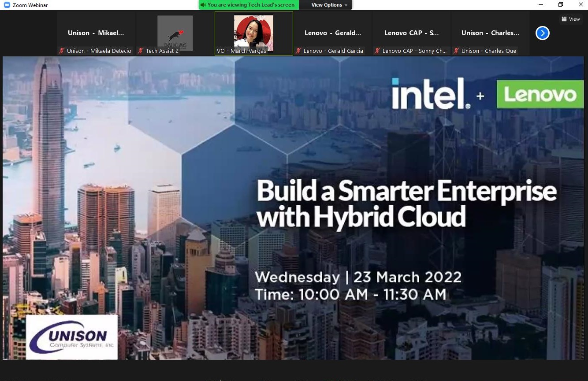Restore down the Zoom Webinar window
Screen dimensions: 588x381
(x=560, y=5)
